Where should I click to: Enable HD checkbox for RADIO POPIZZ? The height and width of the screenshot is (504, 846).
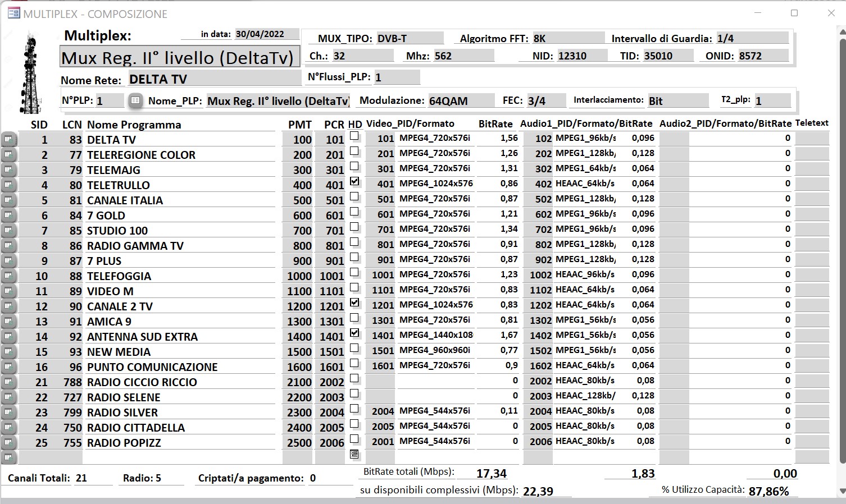(354, 439)
